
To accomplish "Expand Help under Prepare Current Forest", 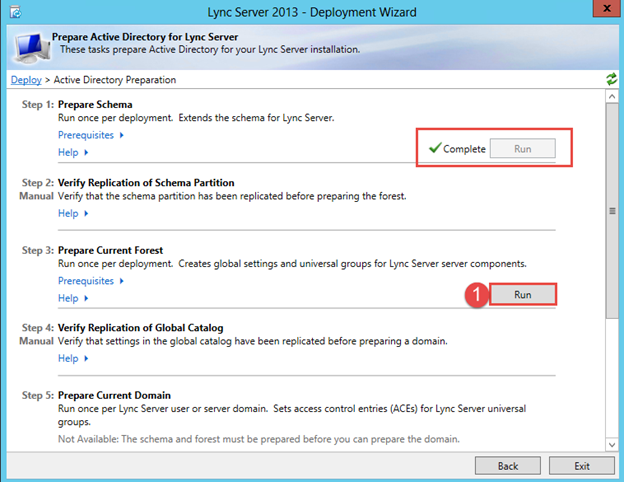I will (73, 298).
